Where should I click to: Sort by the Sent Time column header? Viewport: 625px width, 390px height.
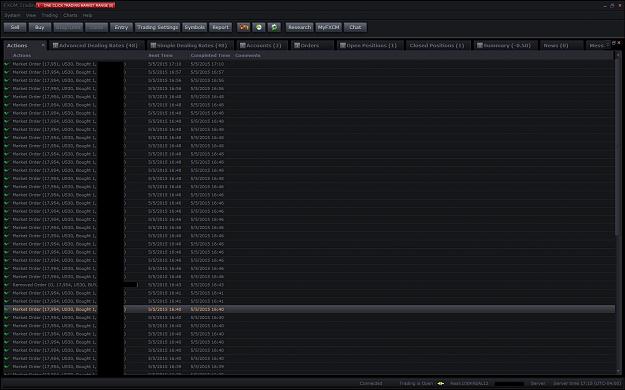161,55
